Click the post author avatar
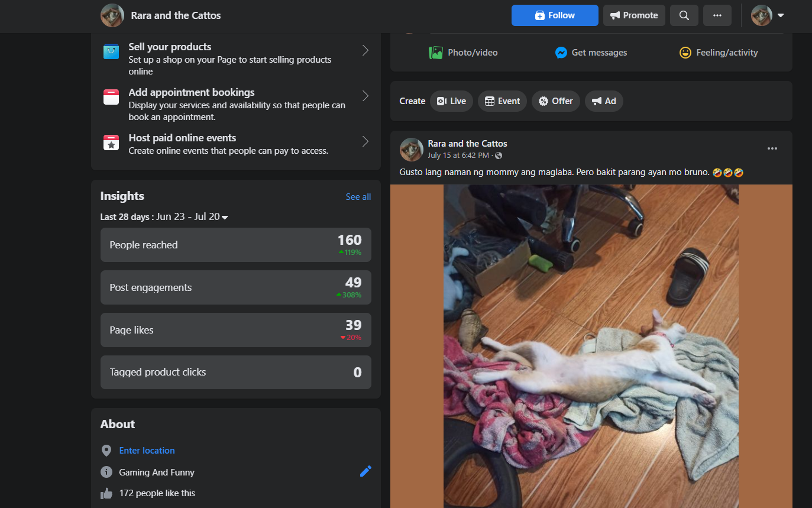812x508 pixels. [412, 150]
